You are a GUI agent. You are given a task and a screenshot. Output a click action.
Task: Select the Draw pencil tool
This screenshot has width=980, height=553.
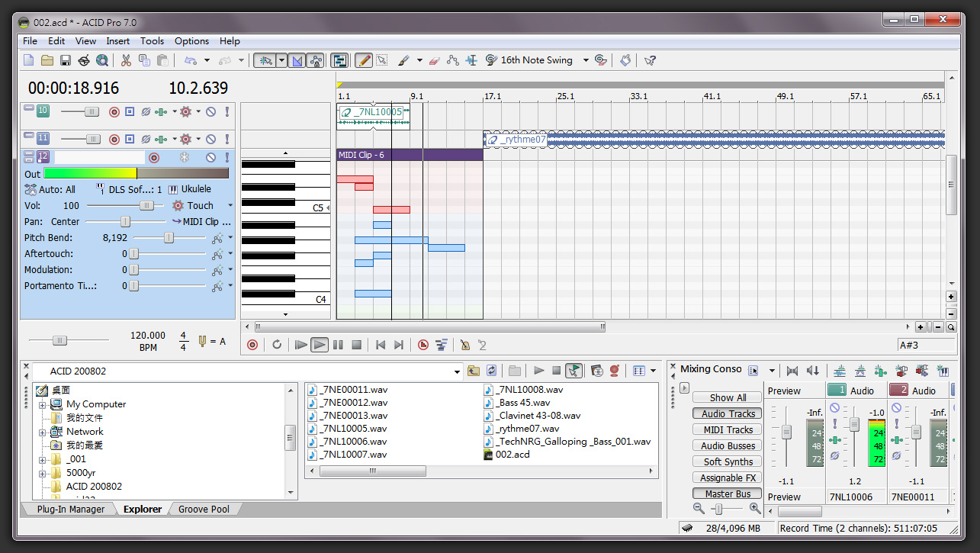click(364, 60)
